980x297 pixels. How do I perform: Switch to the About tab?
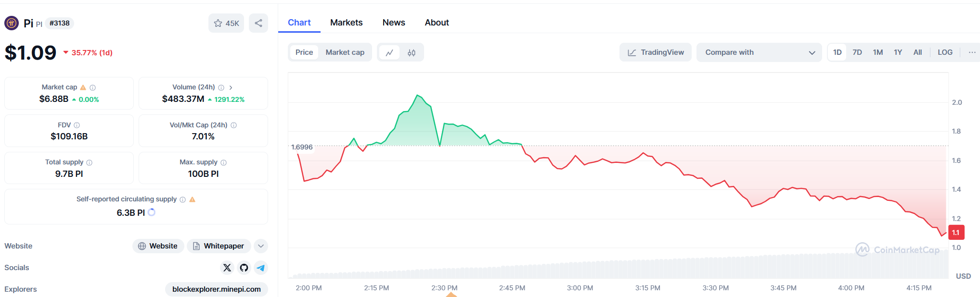437,23
